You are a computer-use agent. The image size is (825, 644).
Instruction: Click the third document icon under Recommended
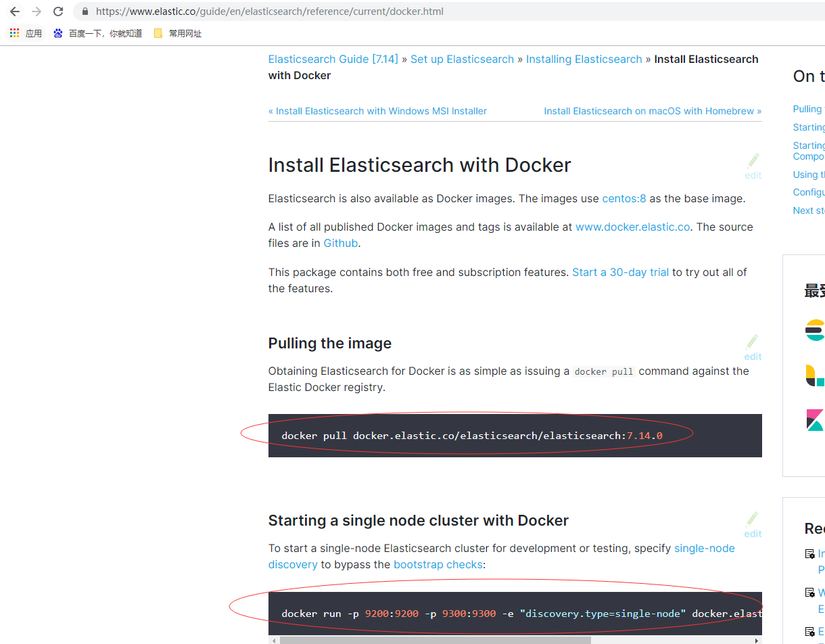point(809,632)
